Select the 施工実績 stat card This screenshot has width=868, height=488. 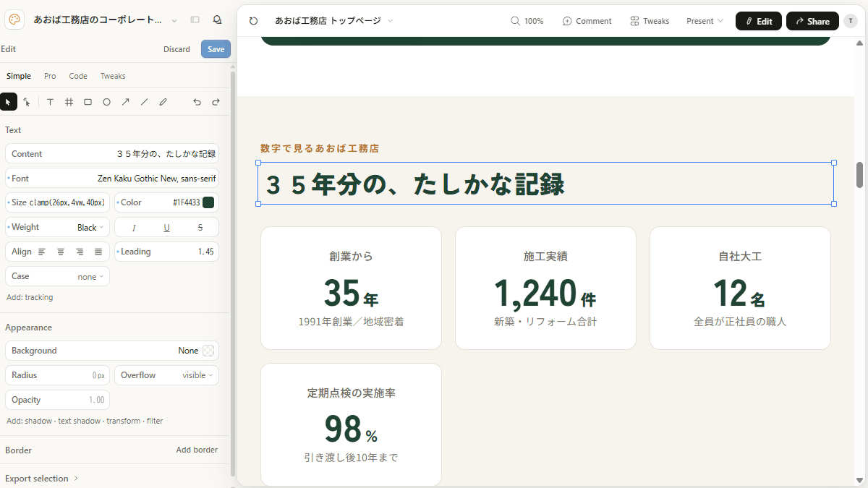[x=545, y=288]
